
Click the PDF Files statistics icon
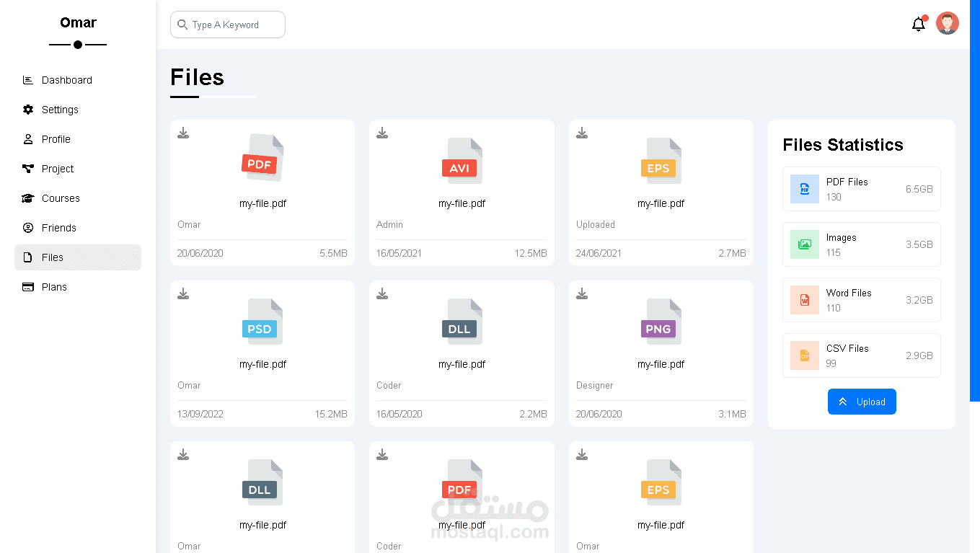805,189
